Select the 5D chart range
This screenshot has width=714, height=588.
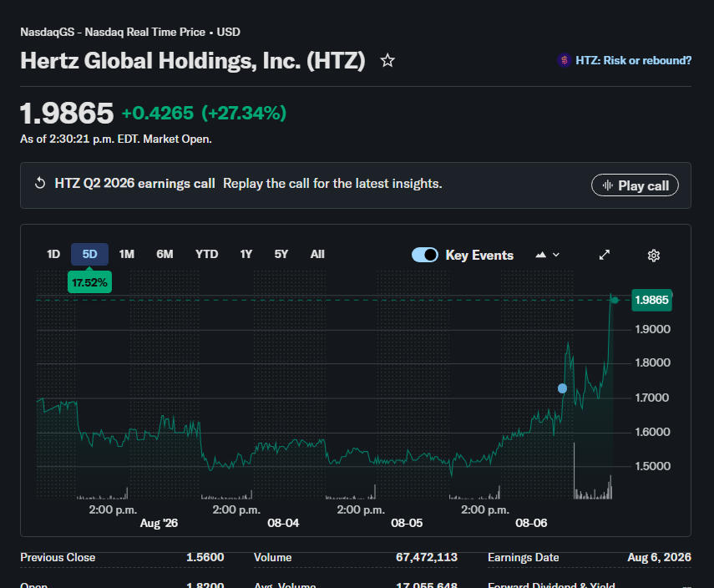(x=89, y=254)
